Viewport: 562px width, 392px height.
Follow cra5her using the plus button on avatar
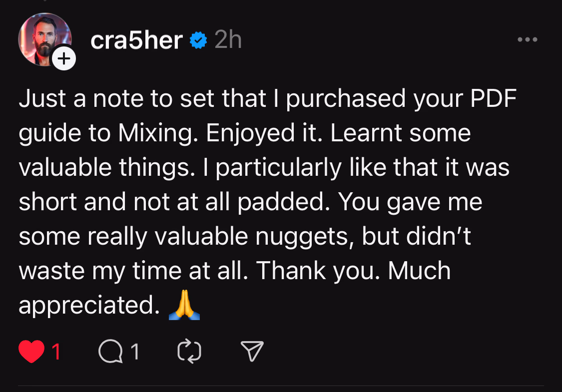pos(63,58)
